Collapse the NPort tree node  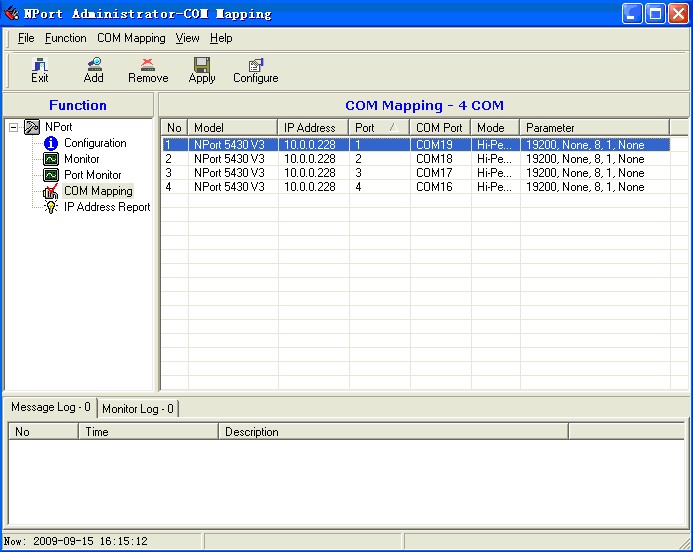pos(14,127)
